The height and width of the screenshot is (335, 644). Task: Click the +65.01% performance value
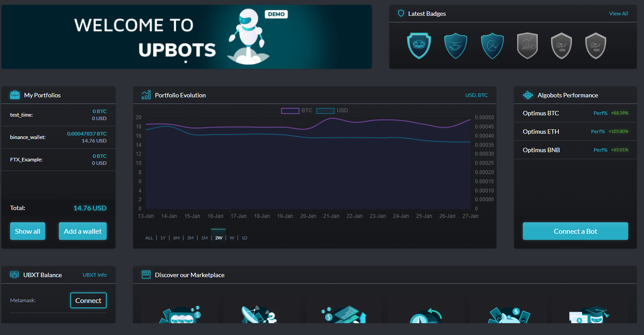click(619, 150)
